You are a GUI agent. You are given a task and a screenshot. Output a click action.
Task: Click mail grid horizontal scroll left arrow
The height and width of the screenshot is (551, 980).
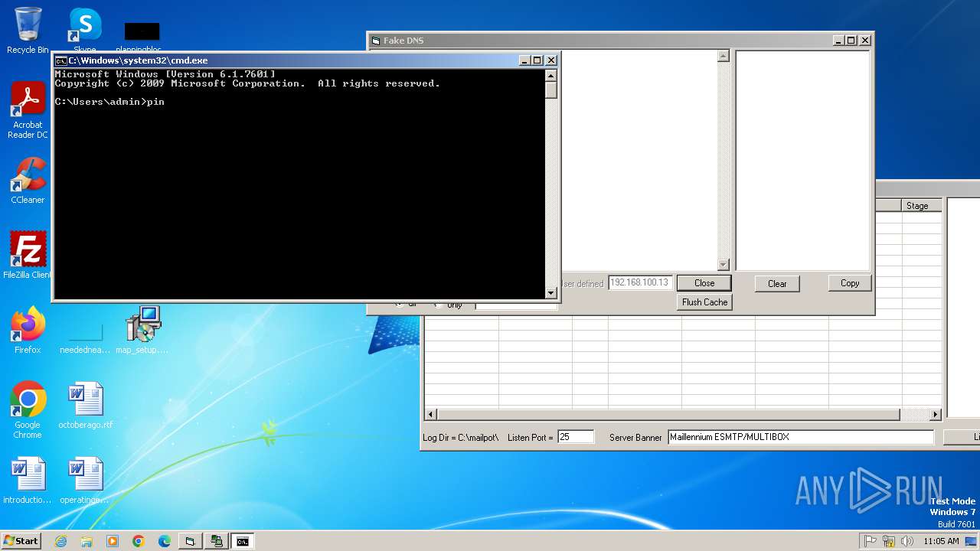pos(430,415)
